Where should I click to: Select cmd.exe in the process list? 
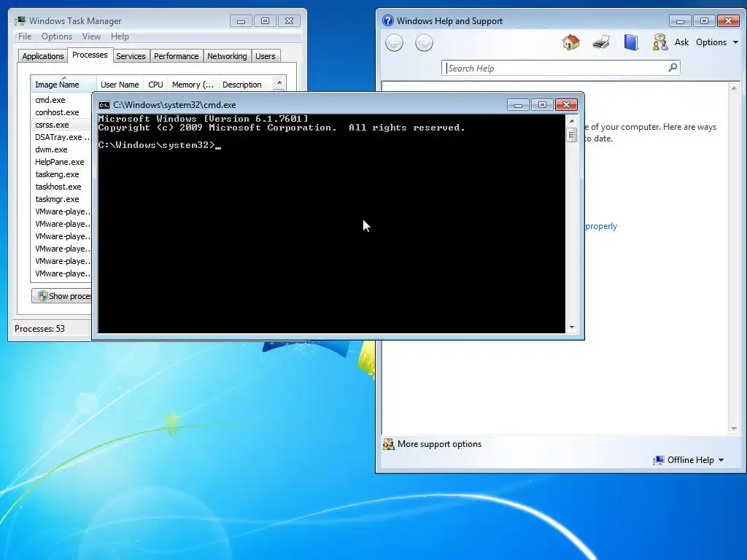pos(61,100)
